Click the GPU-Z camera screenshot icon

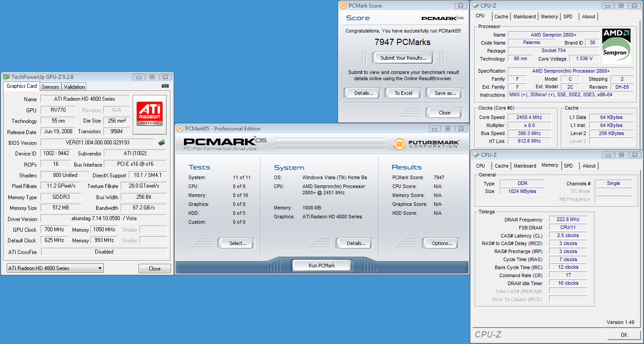[x=165, y=86]
